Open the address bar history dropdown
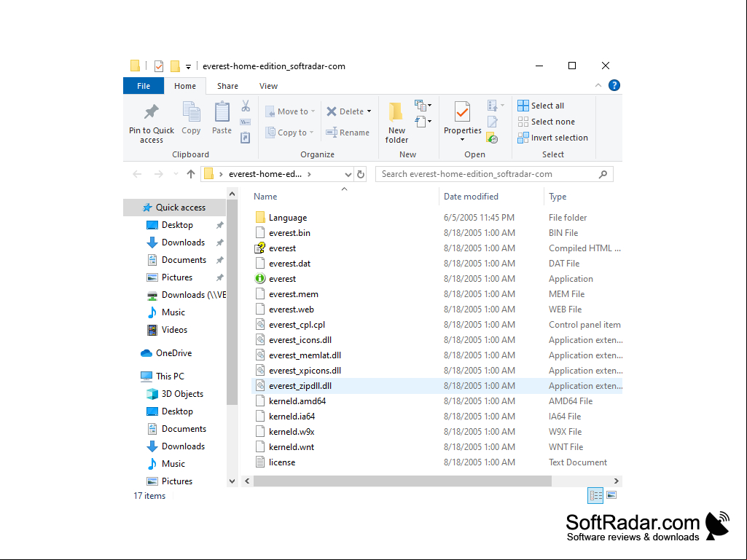747x560 pixels. tap(348, 174)
